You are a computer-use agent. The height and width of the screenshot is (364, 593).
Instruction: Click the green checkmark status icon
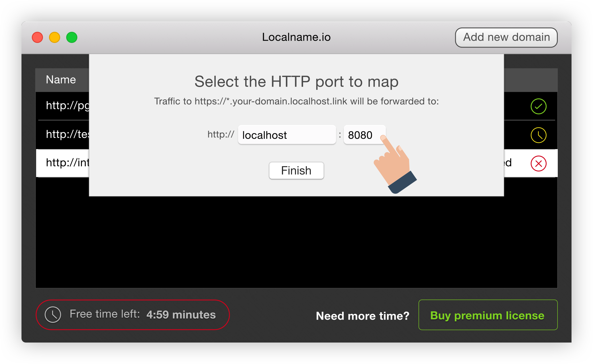[538, 106]
